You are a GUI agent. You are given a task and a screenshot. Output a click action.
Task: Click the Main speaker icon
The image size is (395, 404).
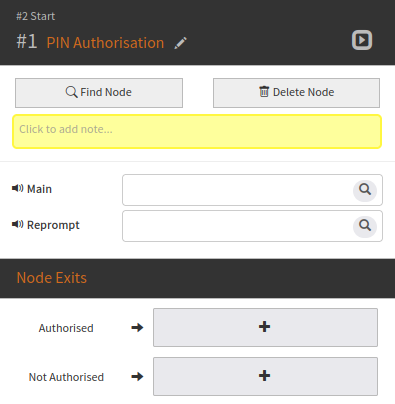pyautogui.click(x=18, y=188)
